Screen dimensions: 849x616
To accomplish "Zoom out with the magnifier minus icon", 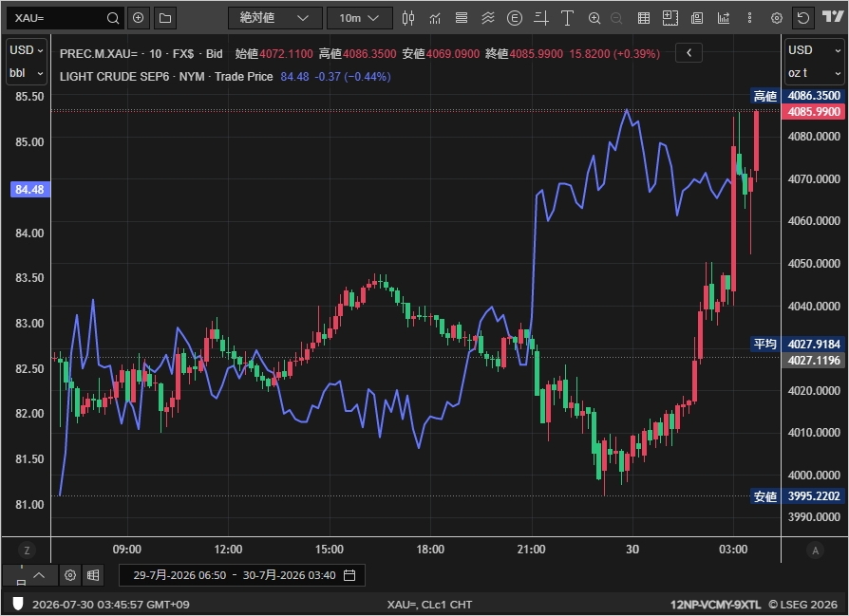I will pos(616,18).
